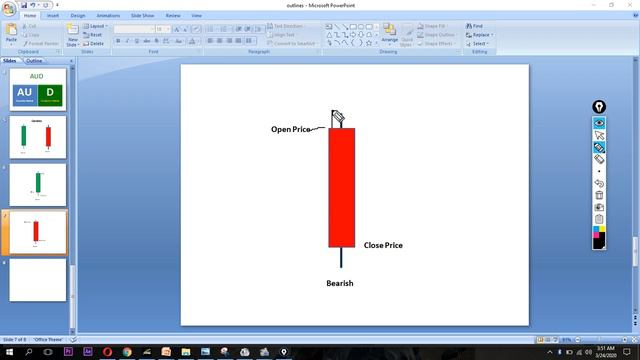Click Replace in Editing group
Screen dimensions: 640x360
480,35
